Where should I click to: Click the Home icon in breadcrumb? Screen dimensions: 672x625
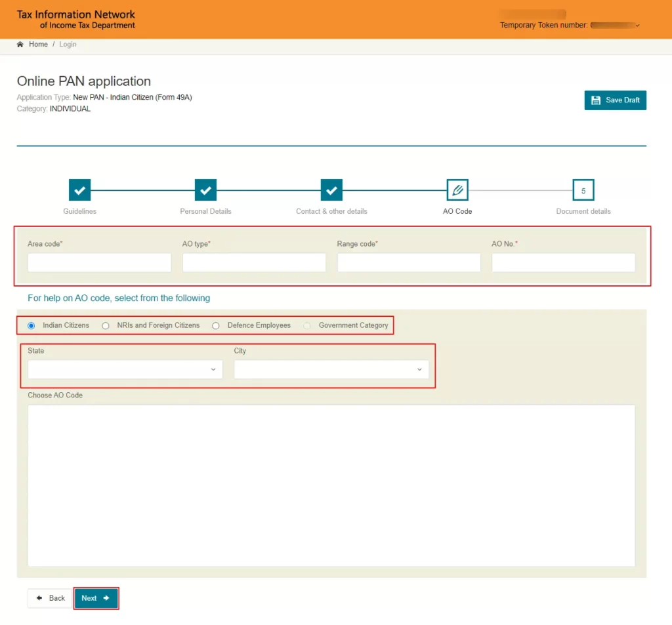pos(20,45)
